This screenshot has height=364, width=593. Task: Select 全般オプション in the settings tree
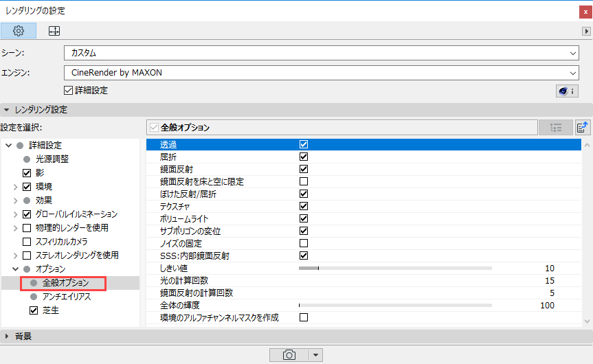click(x=65, y=283)
